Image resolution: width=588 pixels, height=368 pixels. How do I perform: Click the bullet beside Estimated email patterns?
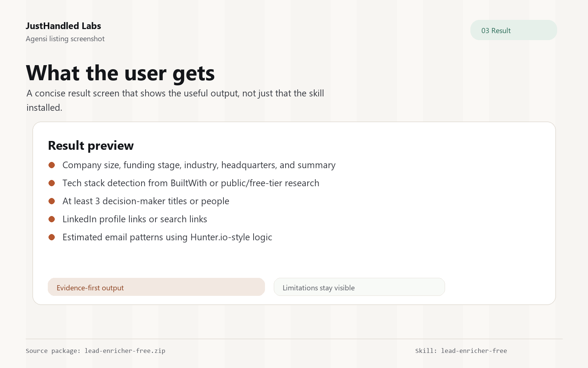click(52, 237)
